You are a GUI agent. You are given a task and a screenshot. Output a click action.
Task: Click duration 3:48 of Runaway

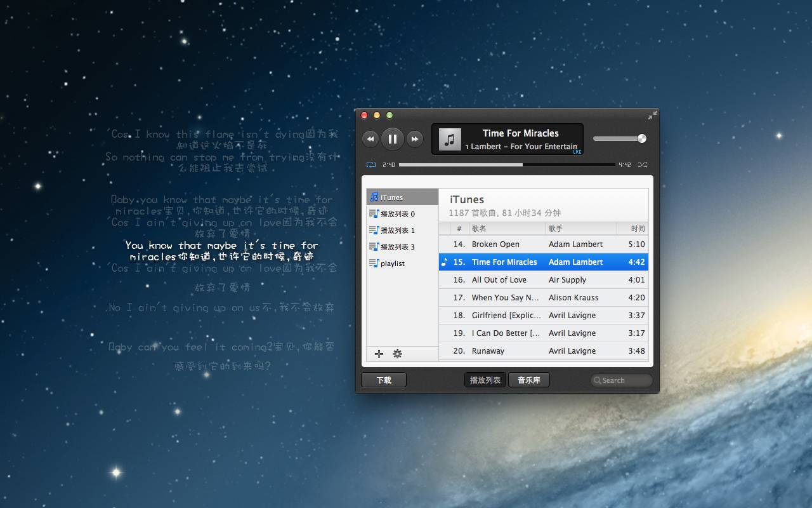636,351
